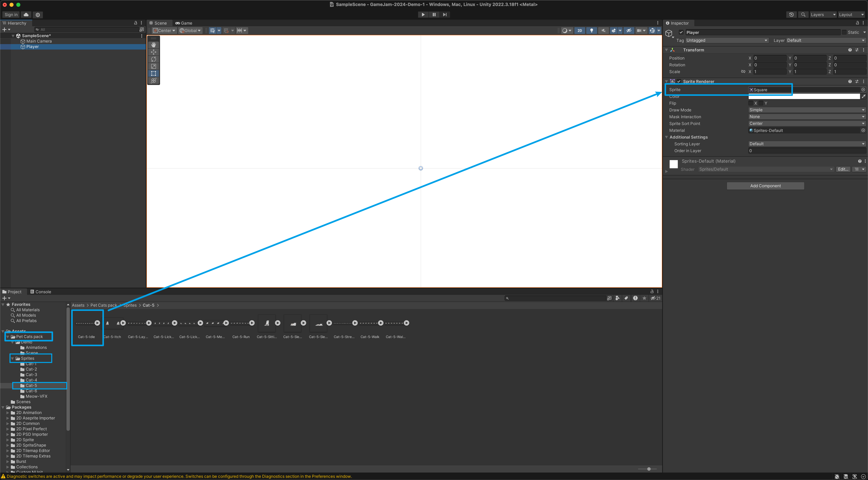The width and height of the screenshot is (868, 480).
Task: Switch to the Console tab
Action: point(41,292)
